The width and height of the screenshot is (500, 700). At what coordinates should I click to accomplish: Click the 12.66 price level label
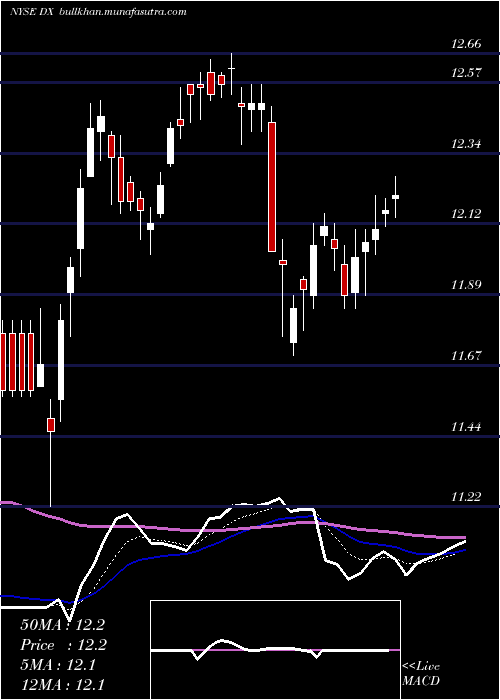click(466, 44)
